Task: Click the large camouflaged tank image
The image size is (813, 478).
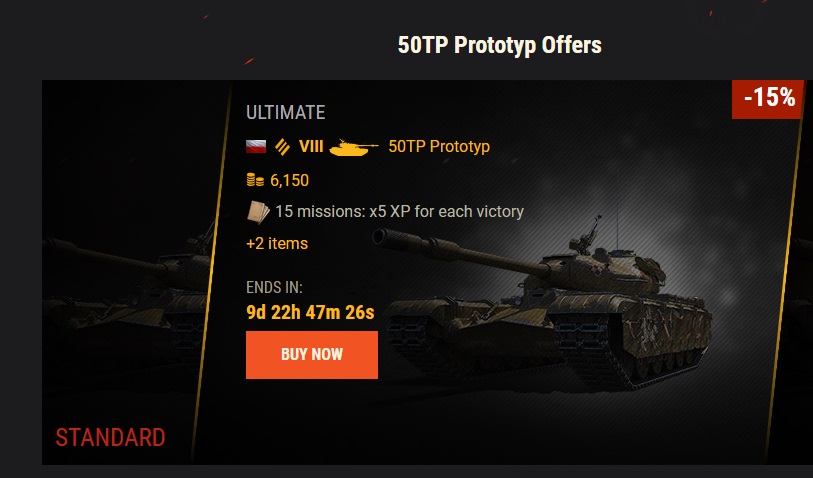Action: tap(542, 306)
